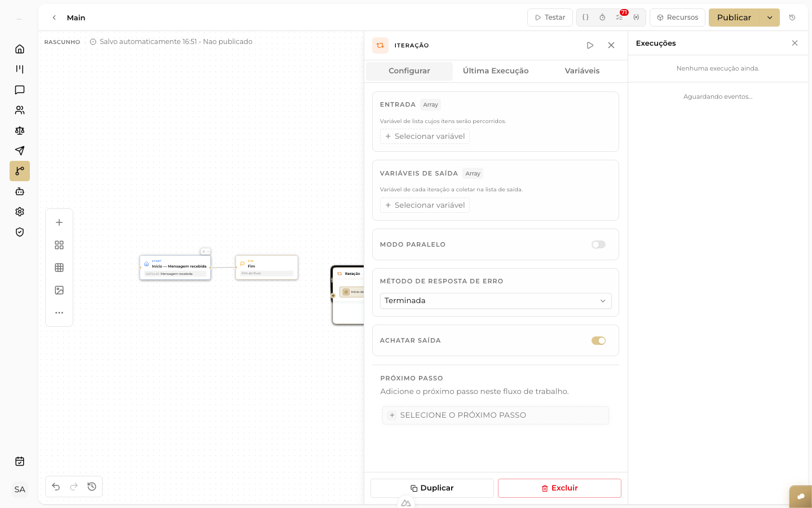This screenshot has height=508, width=812.
Task: Click the SA user avatar
Action: tap(20, 489)
